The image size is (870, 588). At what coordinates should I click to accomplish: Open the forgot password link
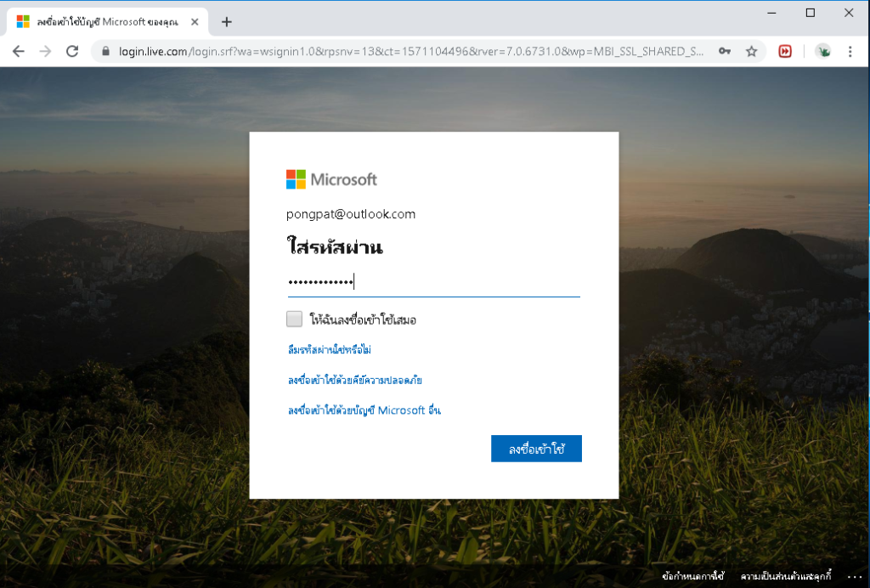[x=330, y=349]
